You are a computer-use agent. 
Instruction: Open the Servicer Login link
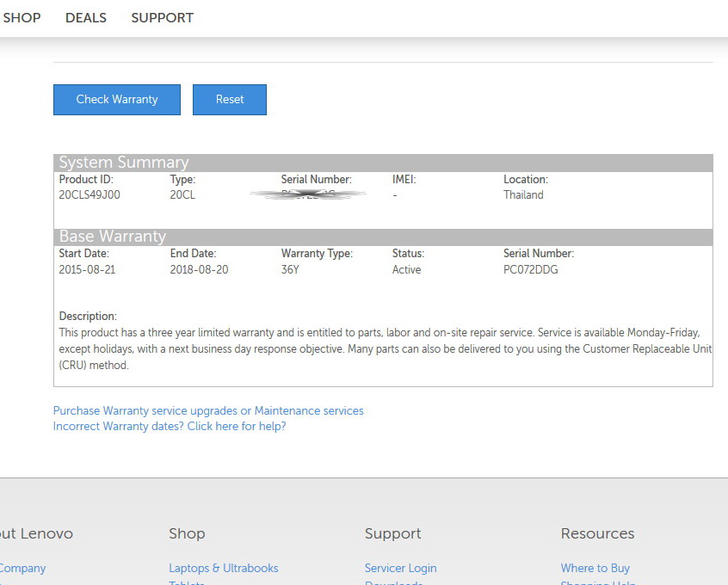pyautogui.click(x=400, y=569)
